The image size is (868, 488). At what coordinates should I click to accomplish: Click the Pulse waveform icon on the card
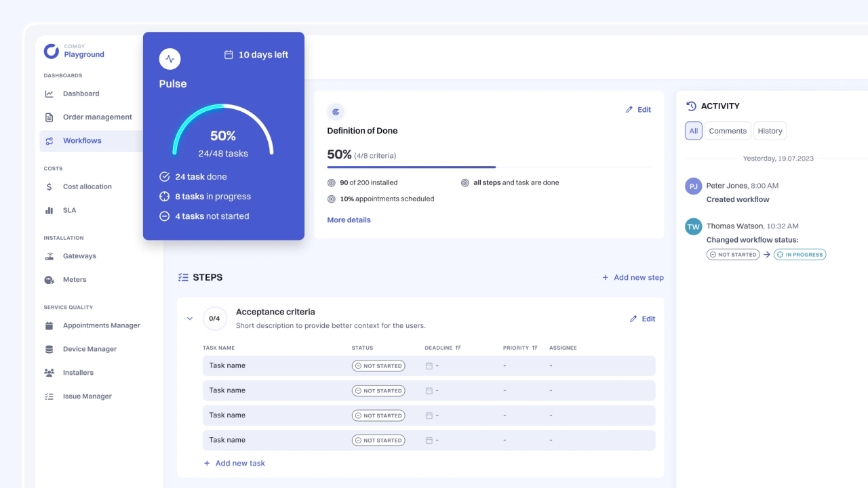click(170, 59)
